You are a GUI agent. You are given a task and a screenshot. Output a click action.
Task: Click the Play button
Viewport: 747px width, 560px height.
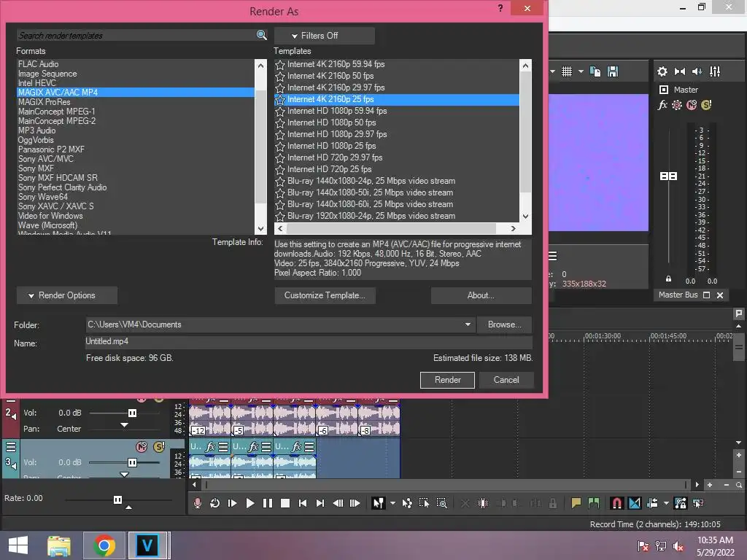tap(249, 503)
